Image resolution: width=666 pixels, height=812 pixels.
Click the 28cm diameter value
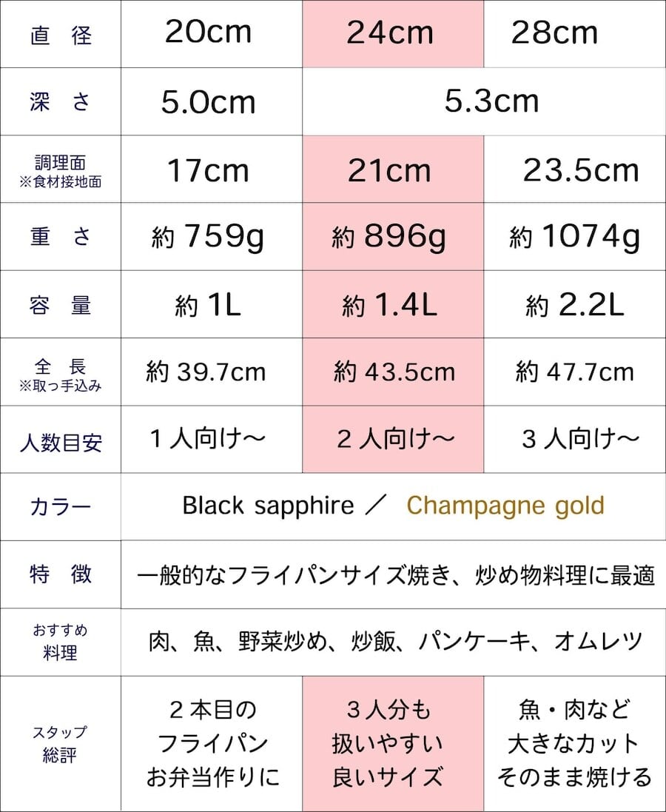point(555,34)
